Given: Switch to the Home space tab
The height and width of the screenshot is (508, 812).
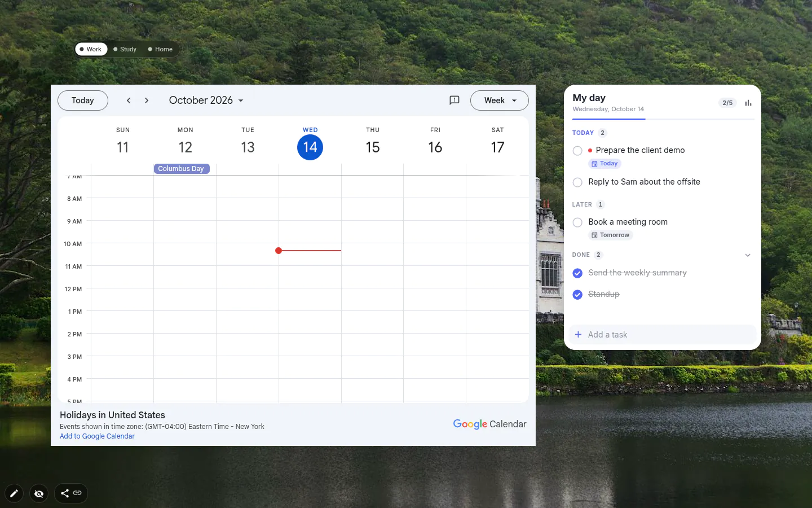Looking at the screenshot, I should click(160, 49).
